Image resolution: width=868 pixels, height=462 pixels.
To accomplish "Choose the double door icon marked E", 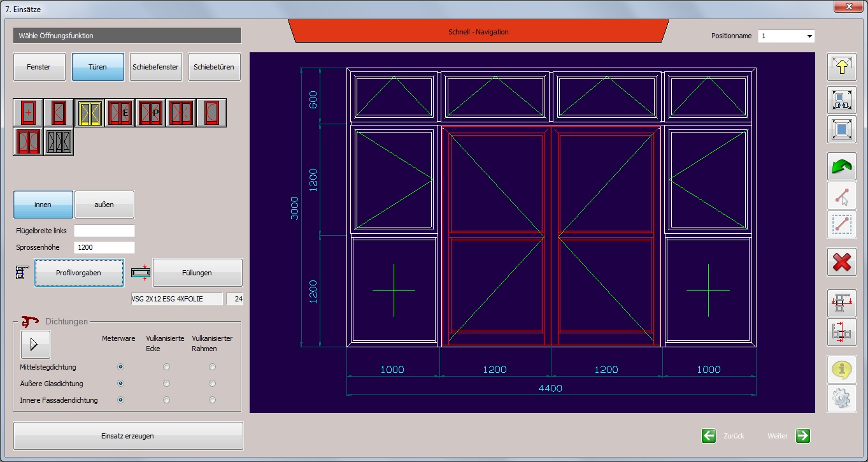I will tap(120, 112).
